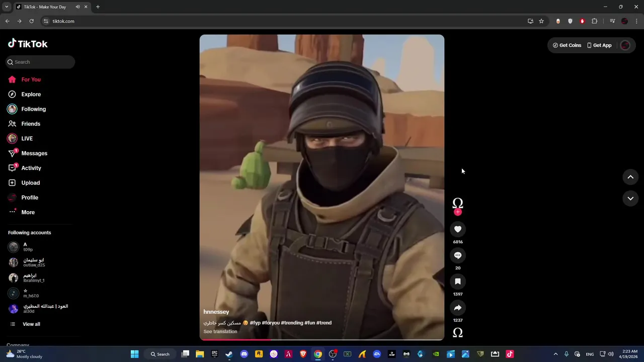This screenshot has height=362, width=644.
Task: Open the spinning sound disc icon
Action: tap(457, 332)
